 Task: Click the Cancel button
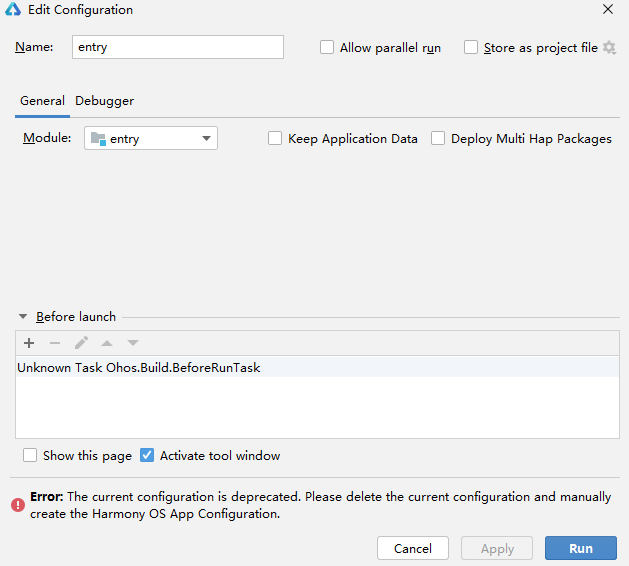point(413,548)
